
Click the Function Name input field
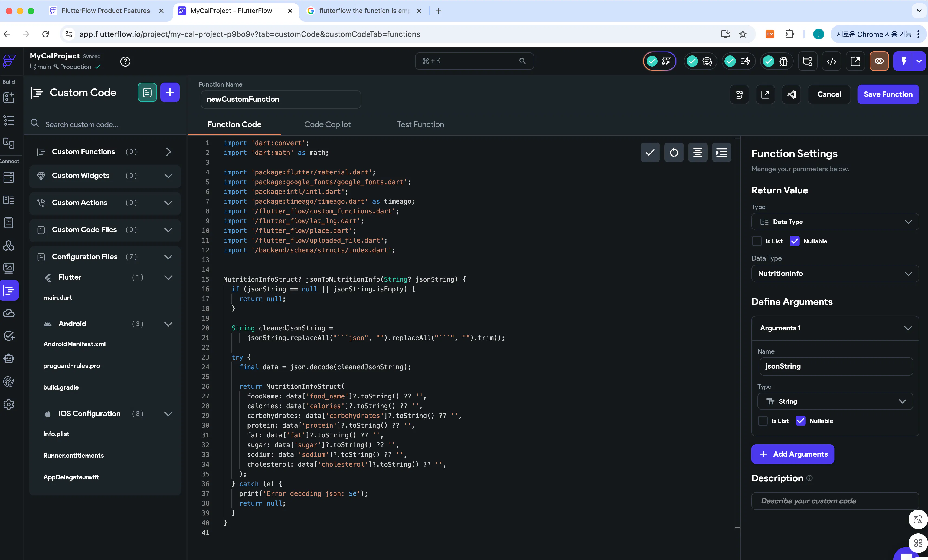pyautogui.click(x=280, y=99)
